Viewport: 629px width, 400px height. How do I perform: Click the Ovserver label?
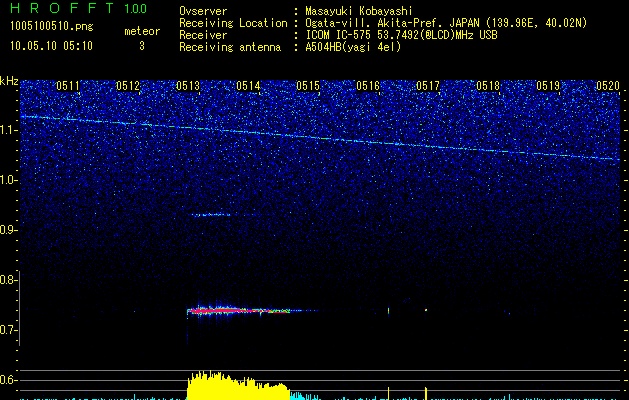tap(203, 11)
